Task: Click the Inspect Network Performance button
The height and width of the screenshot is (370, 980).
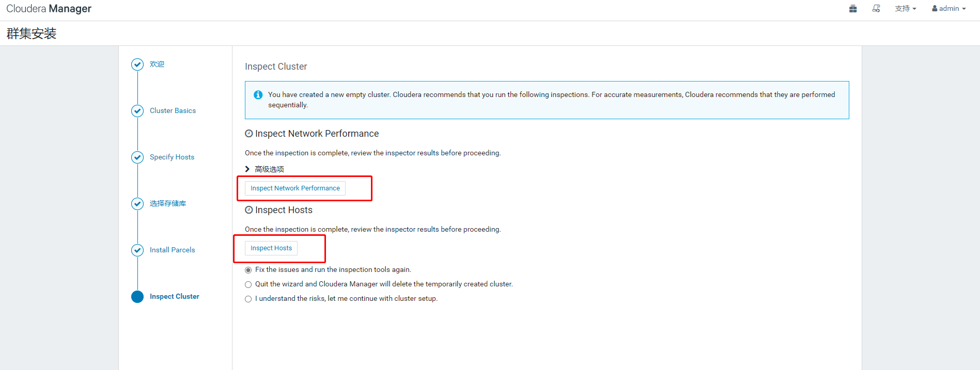Action: pos(295,188)
